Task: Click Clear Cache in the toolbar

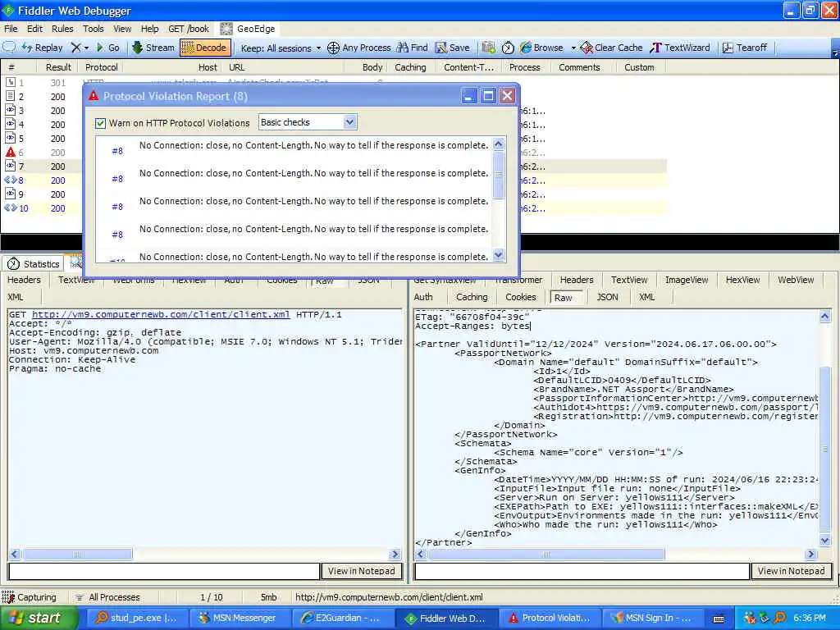Action: point(611,47)
